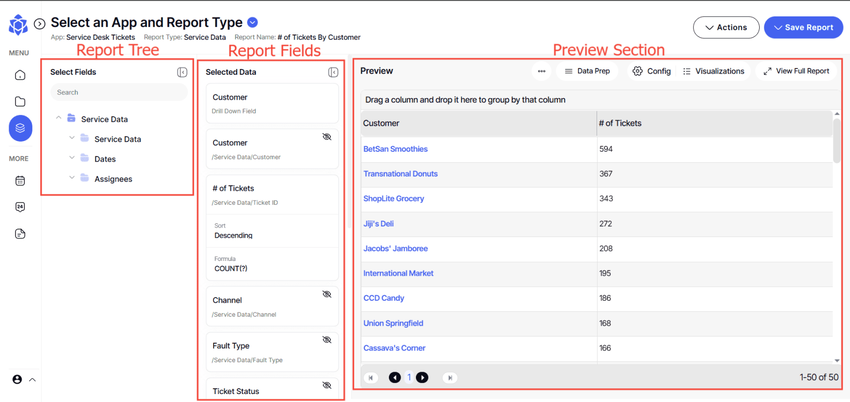Collapse the root Service Data tree node
Image resolution: width=850 pixels, height=402 pixels.
coord(59,118)
